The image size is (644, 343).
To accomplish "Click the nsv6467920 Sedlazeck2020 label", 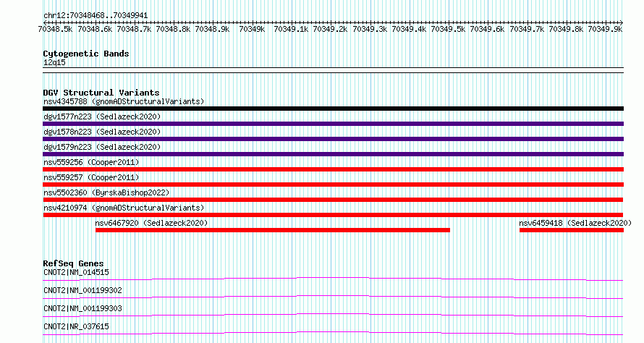I will click(x=151, y=223).
